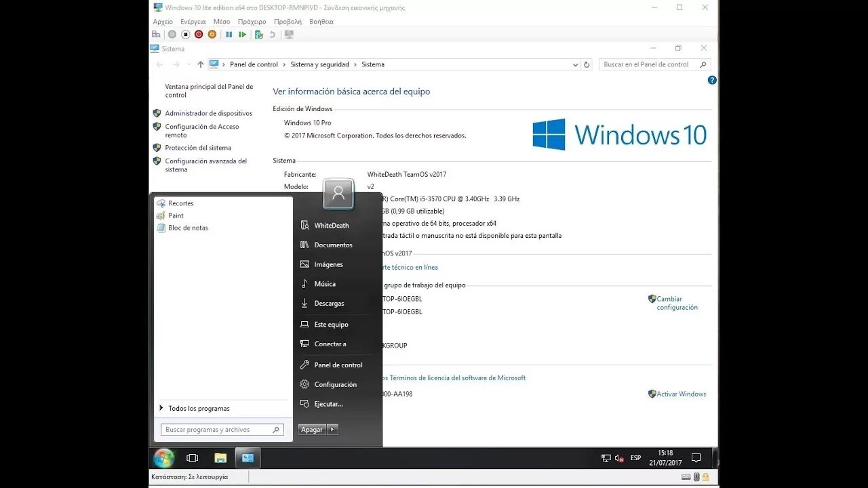Open the Πρόχειρο menu
Image resolution: width=868 pixels, height=488 pixels.
pyautogui.click(x=252, y=22)
